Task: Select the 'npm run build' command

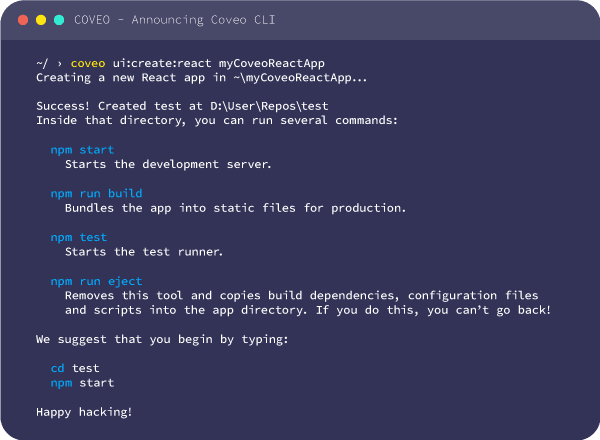Action: coord(96,194)
